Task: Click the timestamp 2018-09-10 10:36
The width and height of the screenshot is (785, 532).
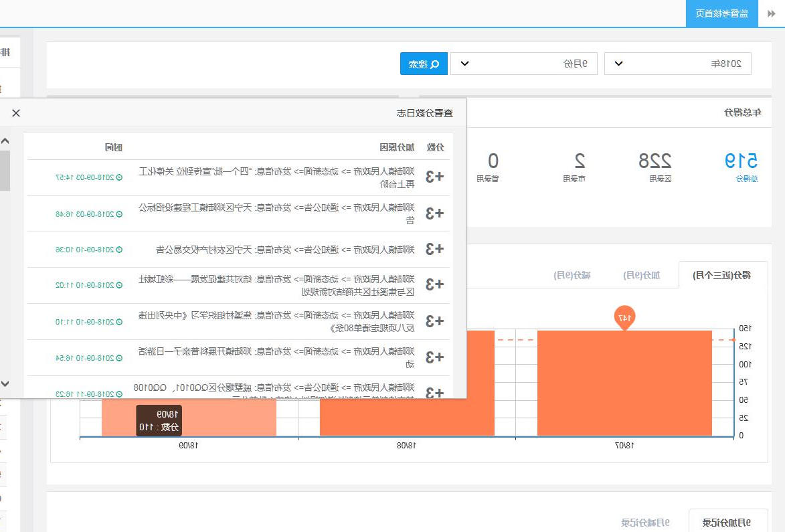Action: pos(84,249)
